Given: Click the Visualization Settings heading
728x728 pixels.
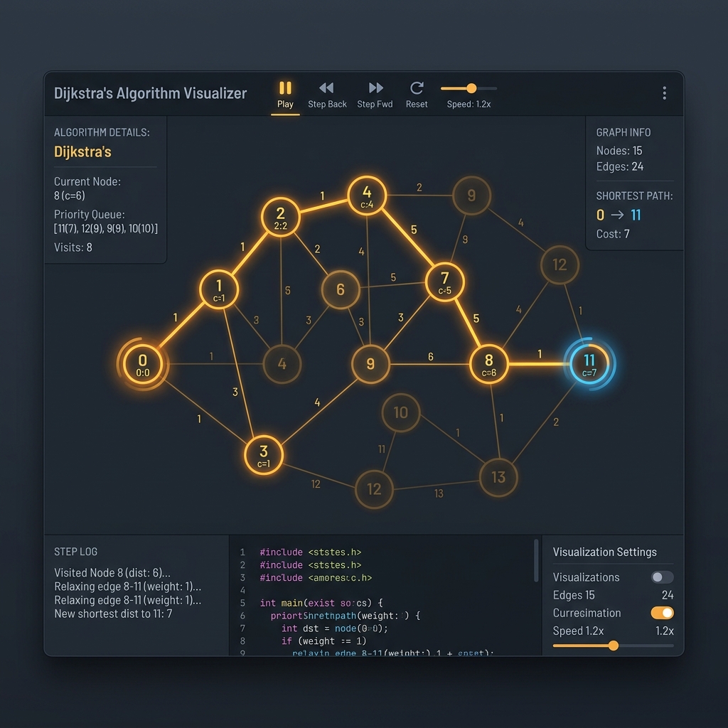Looking at the screenshot, I should tap(604, 552).
